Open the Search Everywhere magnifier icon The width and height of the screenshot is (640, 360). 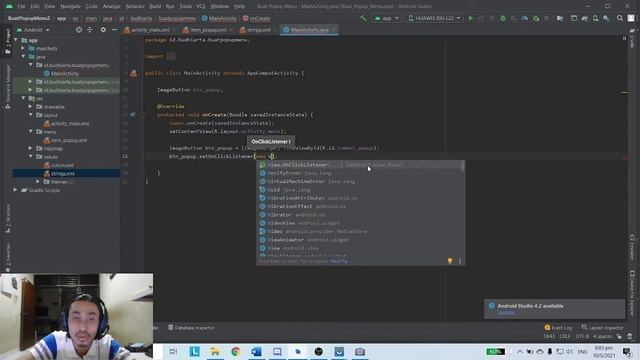coord(620,18)
